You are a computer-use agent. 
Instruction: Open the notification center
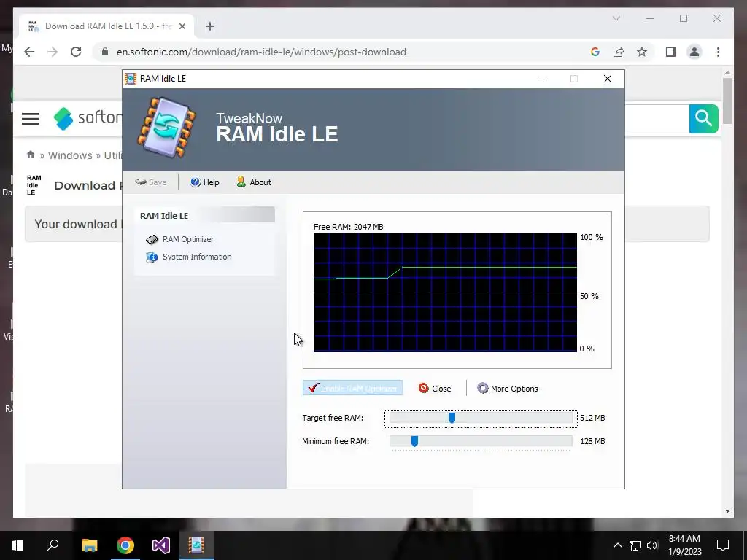click(723, 545)
